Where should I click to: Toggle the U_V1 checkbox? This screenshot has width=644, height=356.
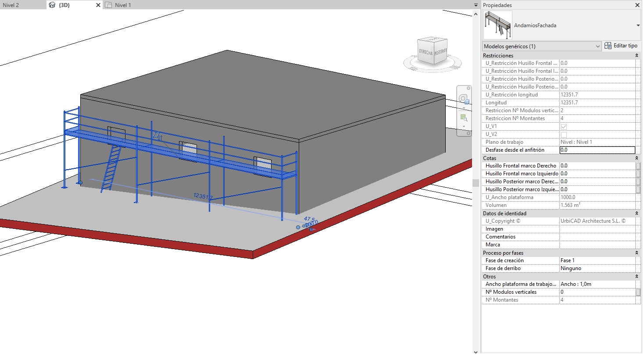564,126
